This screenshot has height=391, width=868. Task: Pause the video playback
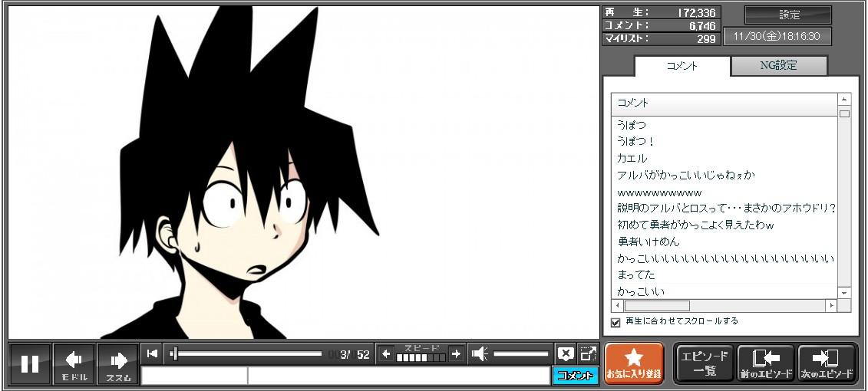tap(30, 363)
